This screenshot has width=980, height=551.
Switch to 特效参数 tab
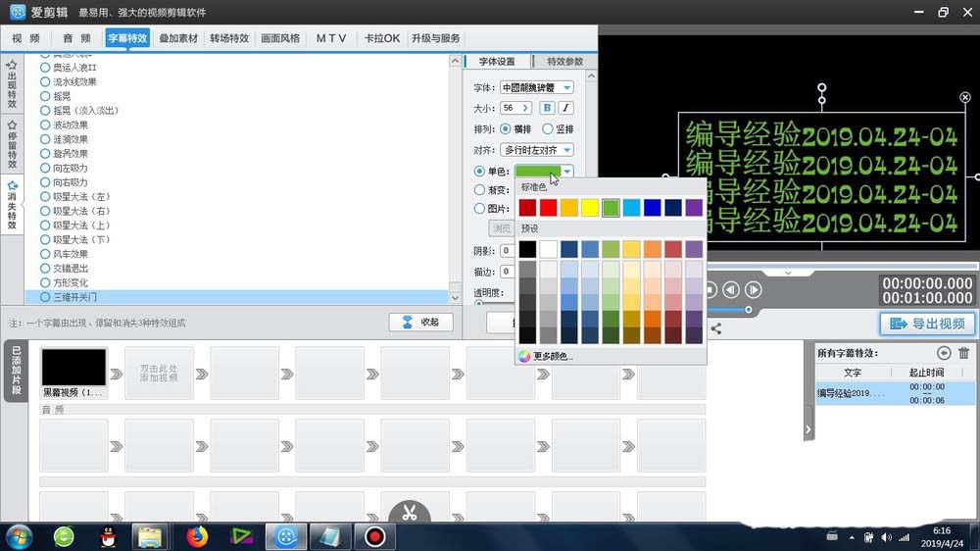pos(565,62)
